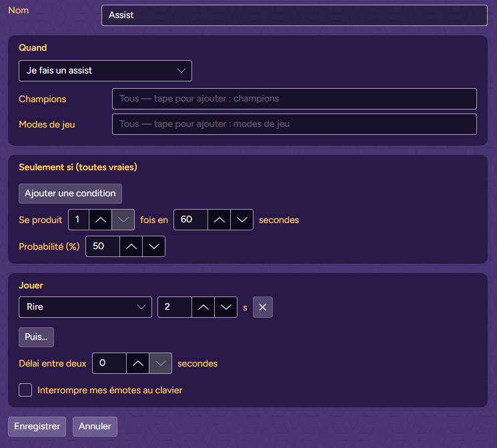Increase Probabilité percentage with up arrow
The width and height of the screenshot is (497, 448).
tap(131, 246)
